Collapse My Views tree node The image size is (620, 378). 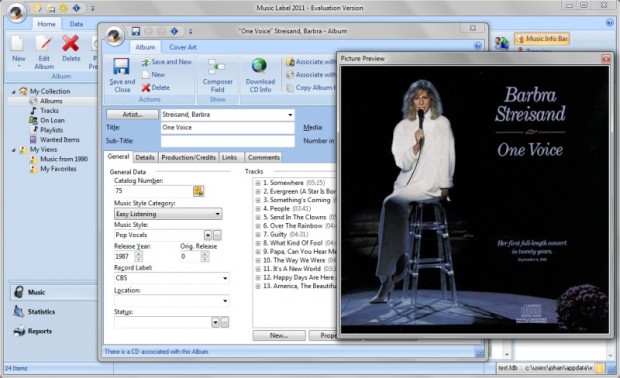coord(13,150)
